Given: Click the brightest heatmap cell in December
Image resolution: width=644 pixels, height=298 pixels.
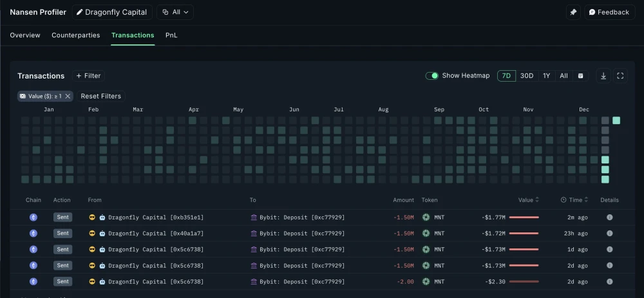Looking at the screenshot, I should [x=616, y=120].
